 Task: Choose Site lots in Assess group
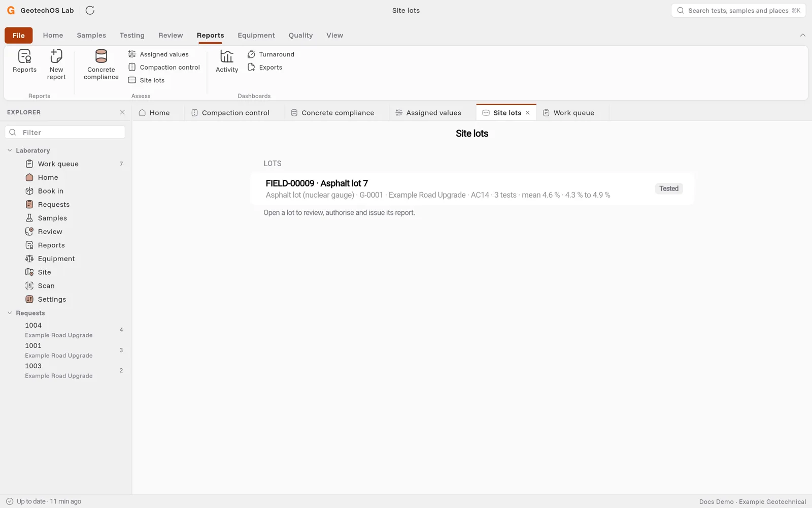point(146,80)
